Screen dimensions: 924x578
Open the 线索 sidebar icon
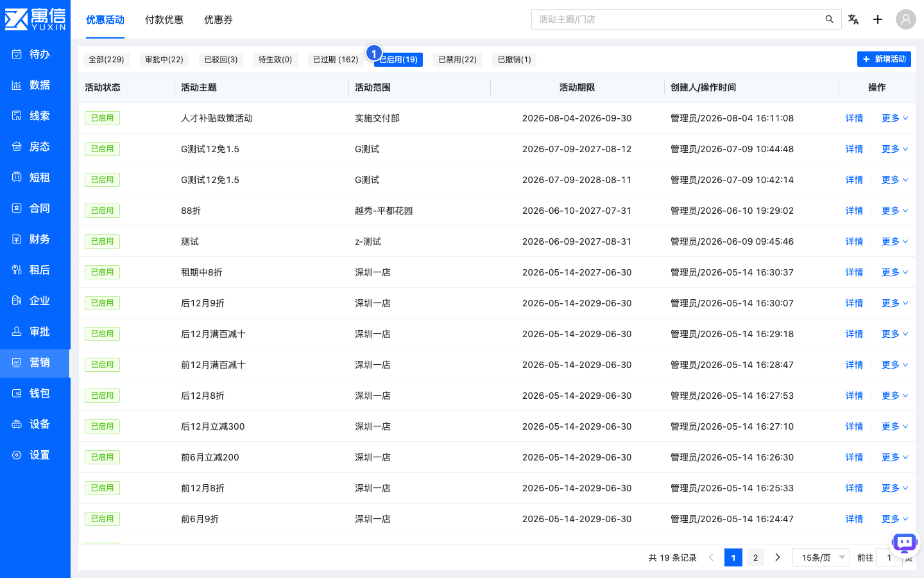17,116
